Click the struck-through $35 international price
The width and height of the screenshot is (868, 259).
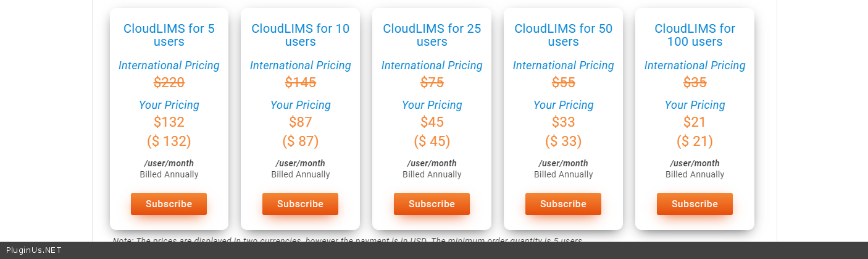(x=695, y=83)
